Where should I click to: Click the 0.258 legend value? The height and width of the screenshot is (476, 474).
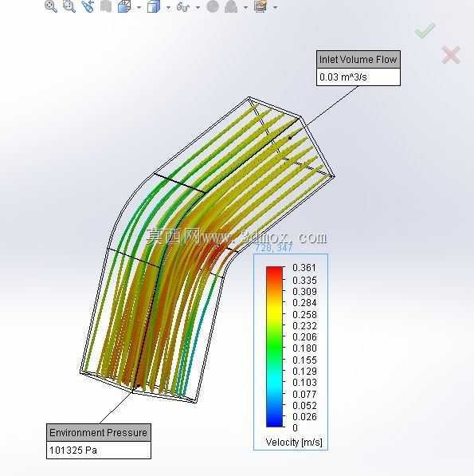coord(304,314)
